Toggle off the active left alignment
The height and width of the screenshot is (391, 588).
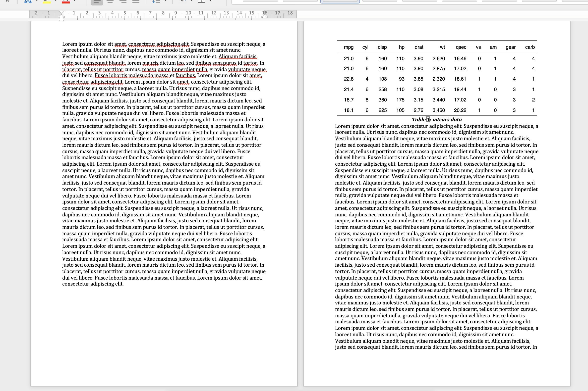(x=97, y=1)
